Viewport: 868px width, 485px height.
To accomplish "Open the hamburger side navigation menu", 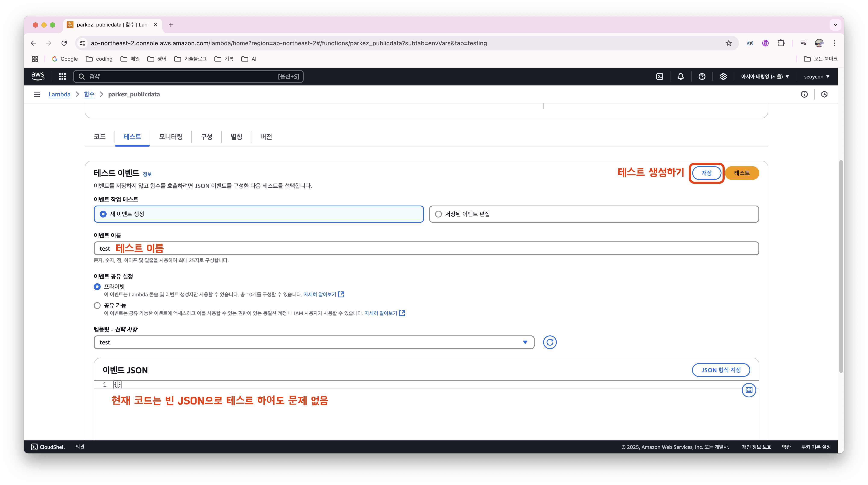I will [37, 94].
